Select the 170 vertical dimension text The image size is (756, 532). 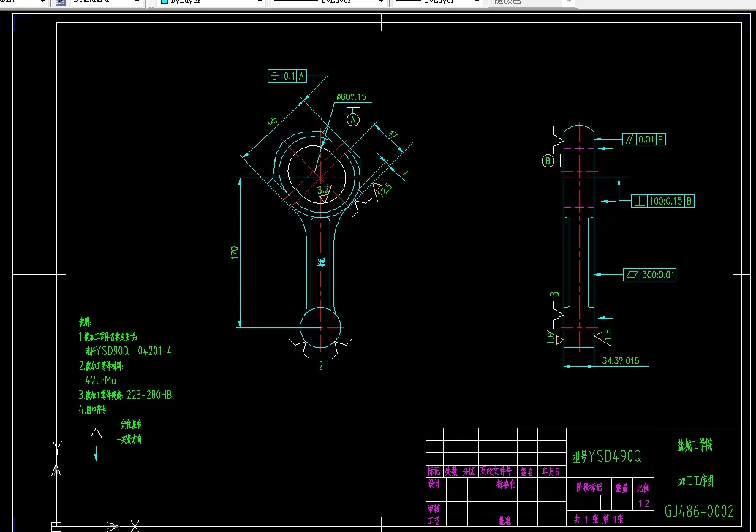[x=234, y=253]
